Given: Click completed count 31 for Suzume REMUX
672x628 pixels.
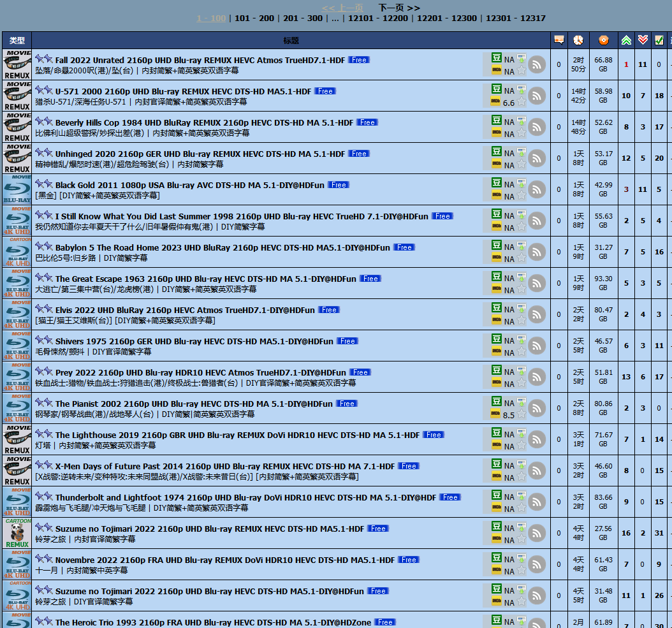Looking at the screenshot, I should [659, 533].
